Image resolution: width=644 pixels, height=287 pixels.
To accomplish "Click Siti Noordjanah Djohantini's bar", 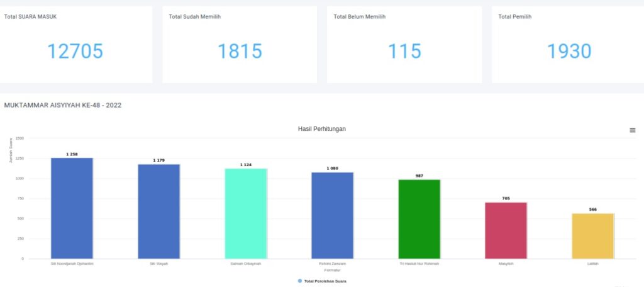I will pyautogui.click(x=72, y=208).
